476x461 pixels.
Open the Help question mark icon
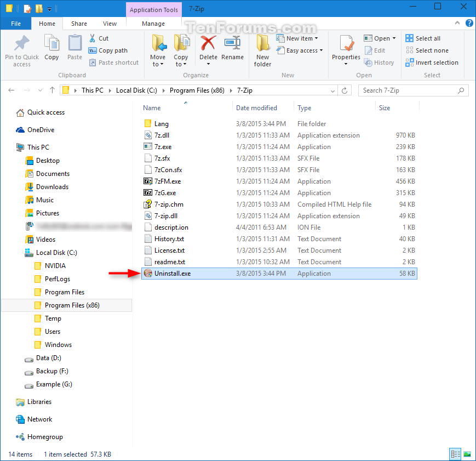pyautogui.click(x=469, y=23)
